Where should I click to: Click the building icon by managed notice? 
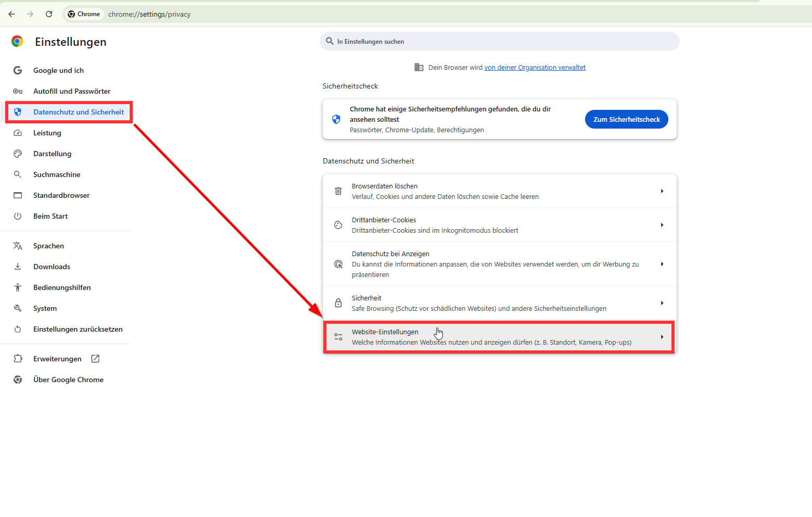419,67
